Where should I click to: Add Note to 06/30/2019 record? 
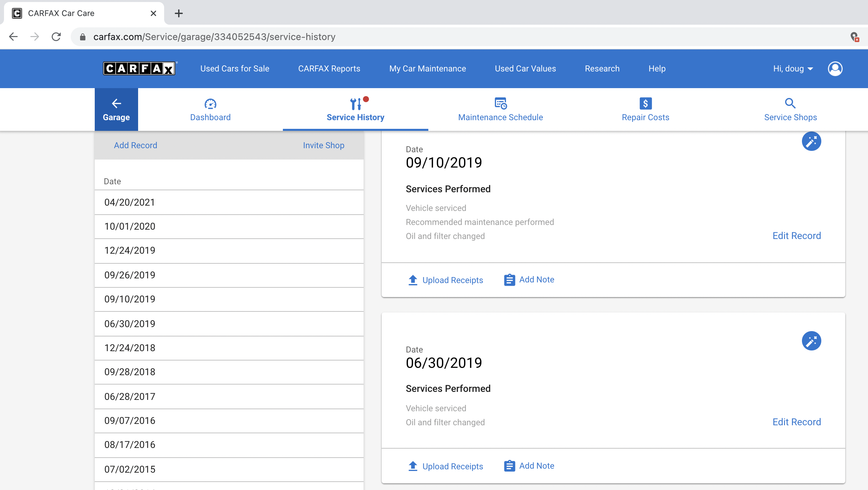[x=529, y=466]
